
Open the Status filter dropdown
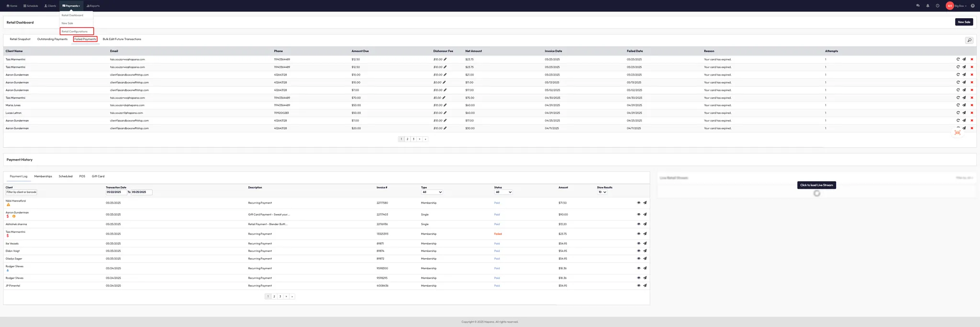click(503, 192)
